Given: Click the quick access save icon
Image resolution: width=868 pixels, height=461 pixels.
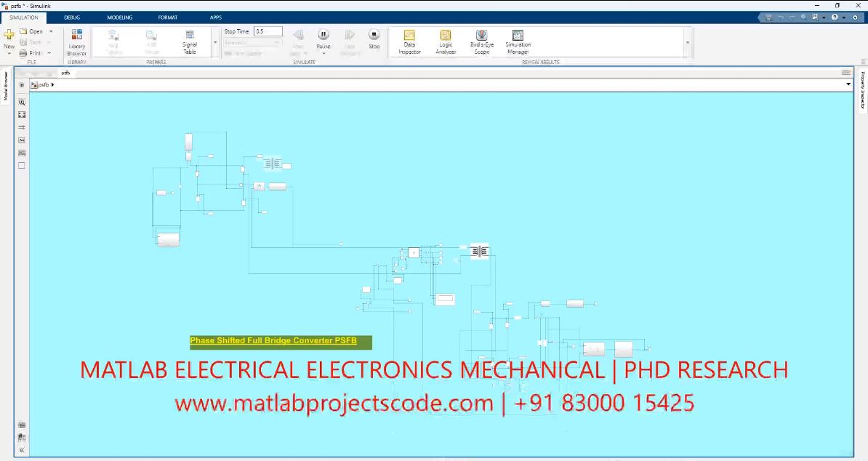Looking at the screenshot, I should click(x=768, y=17).
